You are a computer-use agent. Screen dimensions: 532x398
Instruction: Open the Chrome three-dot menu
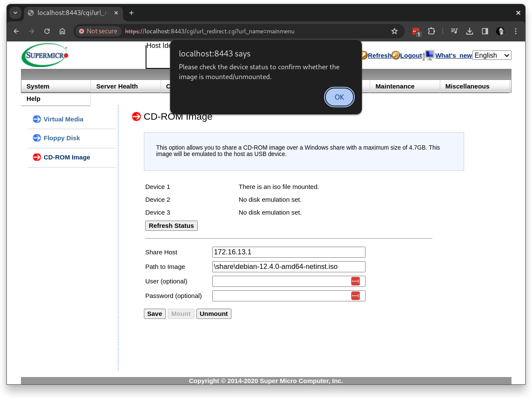(516, 31)
